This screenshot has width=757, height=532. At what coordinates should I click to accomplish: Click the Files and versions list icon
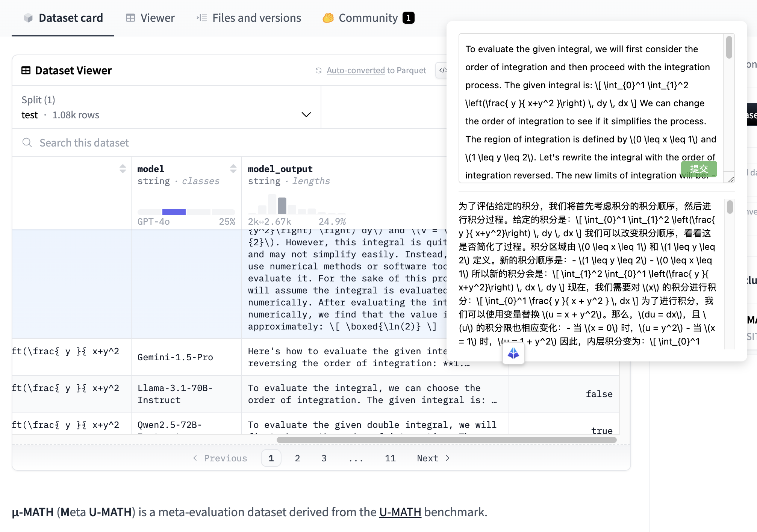tap(202, 18)
